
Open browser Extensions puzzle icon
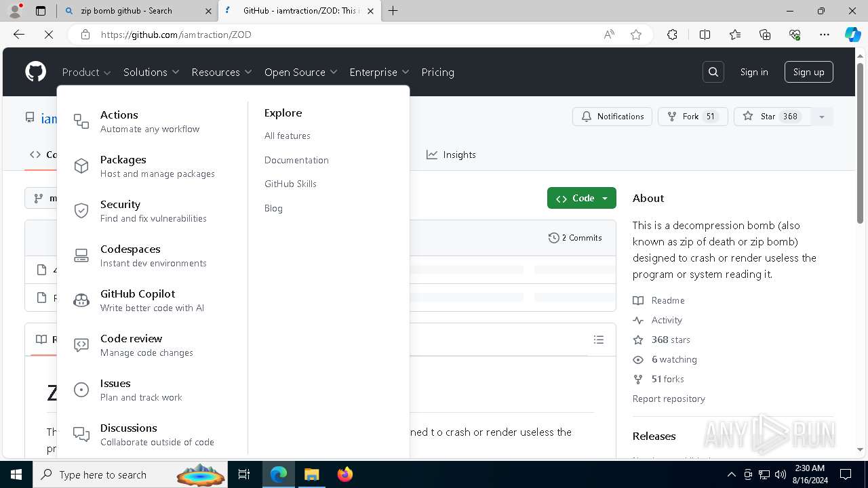(x=672, y=35)
